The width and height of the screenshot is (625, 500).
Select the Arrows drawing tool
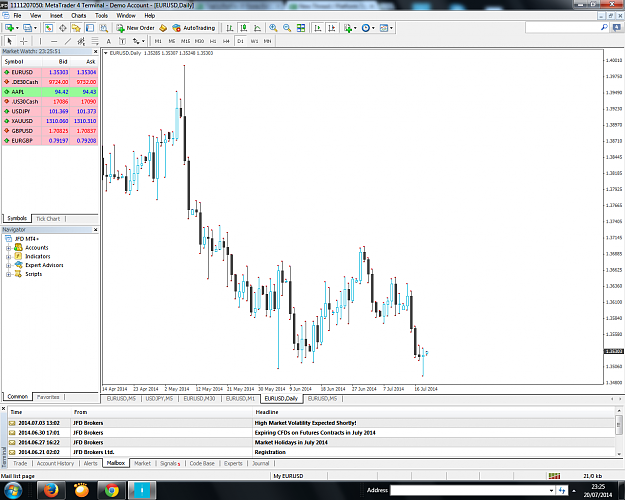click(x=136, y=41)
